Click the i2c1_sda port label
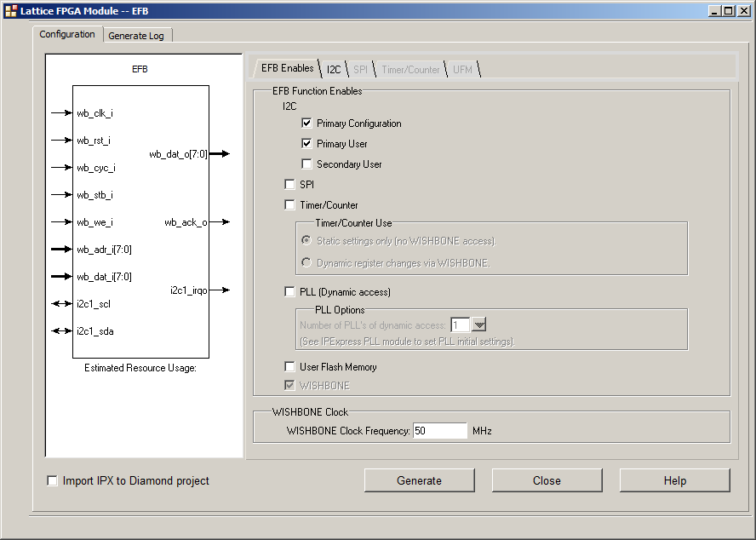 coord(95,331)
